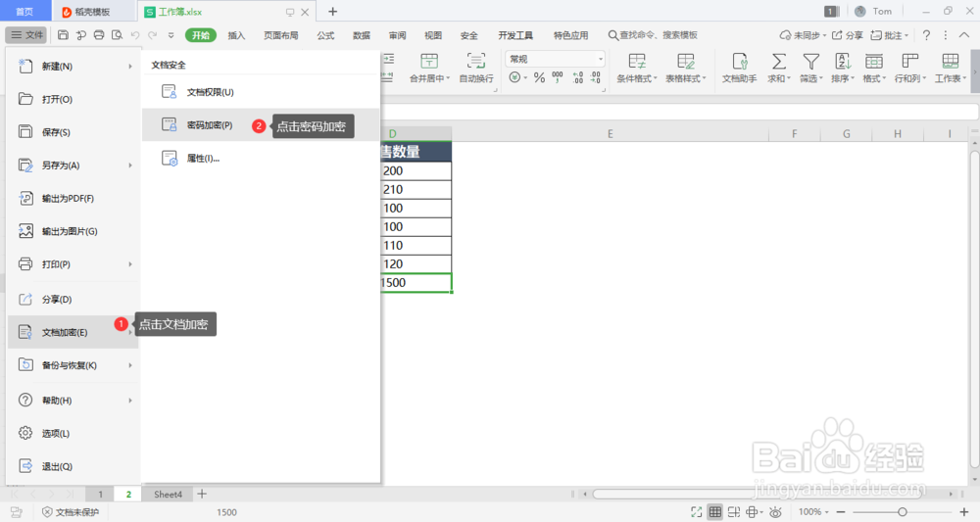Select 打开(O) in file menu

pos(73,99)
